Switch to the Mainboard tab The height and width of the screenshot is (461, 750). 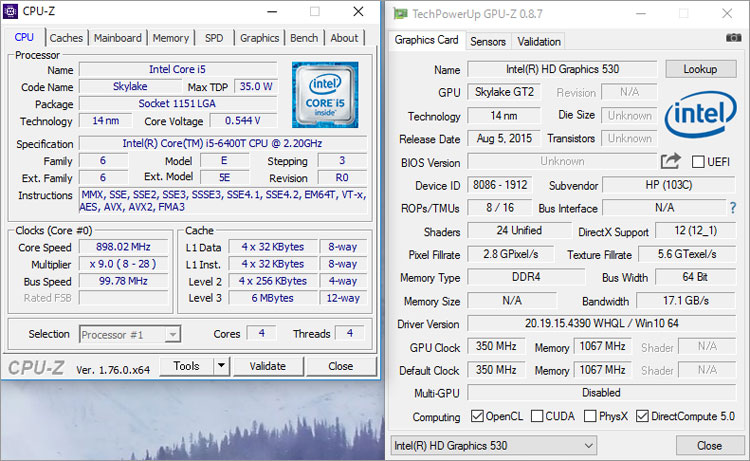(118, 38)
